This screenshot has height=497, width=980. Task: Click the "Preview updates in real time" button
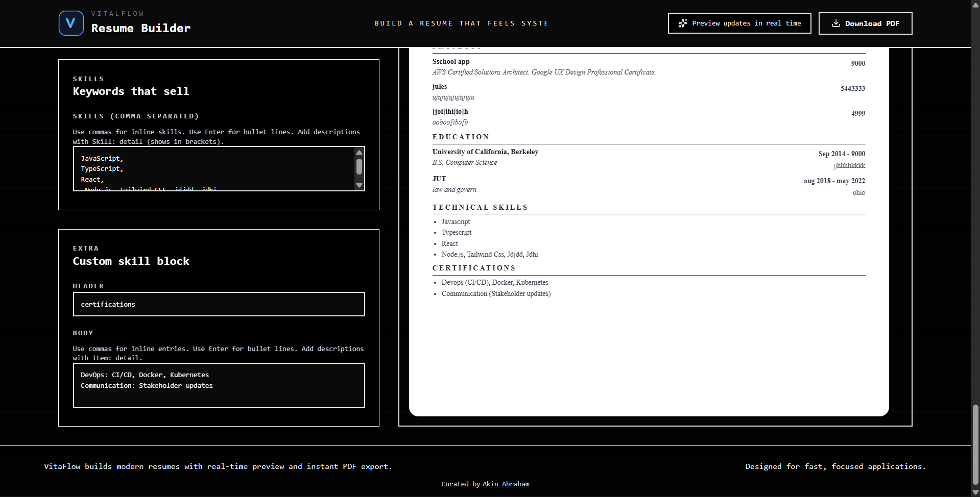click(739, 23)
